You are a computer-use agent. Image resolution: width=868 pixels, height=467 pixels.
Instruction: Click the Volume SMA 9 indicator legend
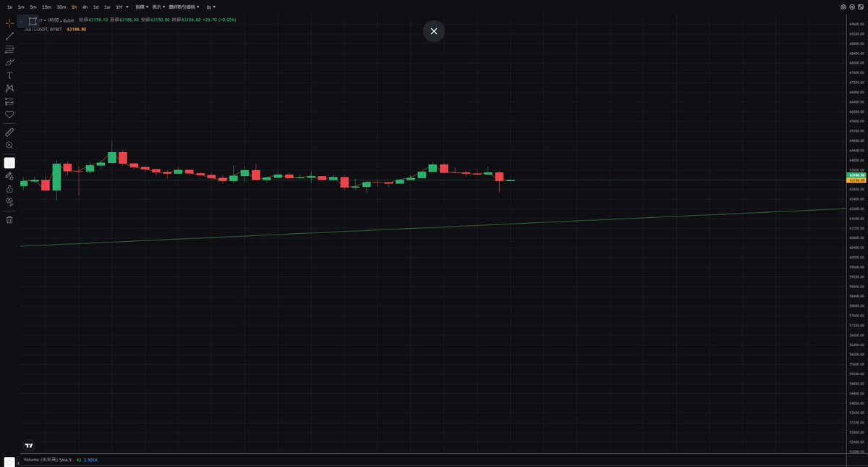pyautogui.click(x=48, y=460)
